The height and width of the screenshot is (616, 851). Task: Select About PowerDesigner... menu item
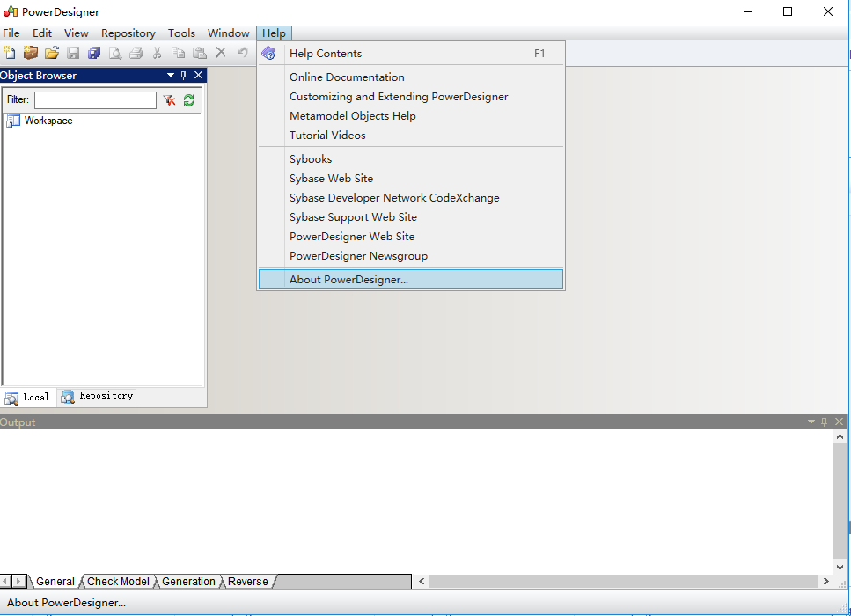[411, 280]
